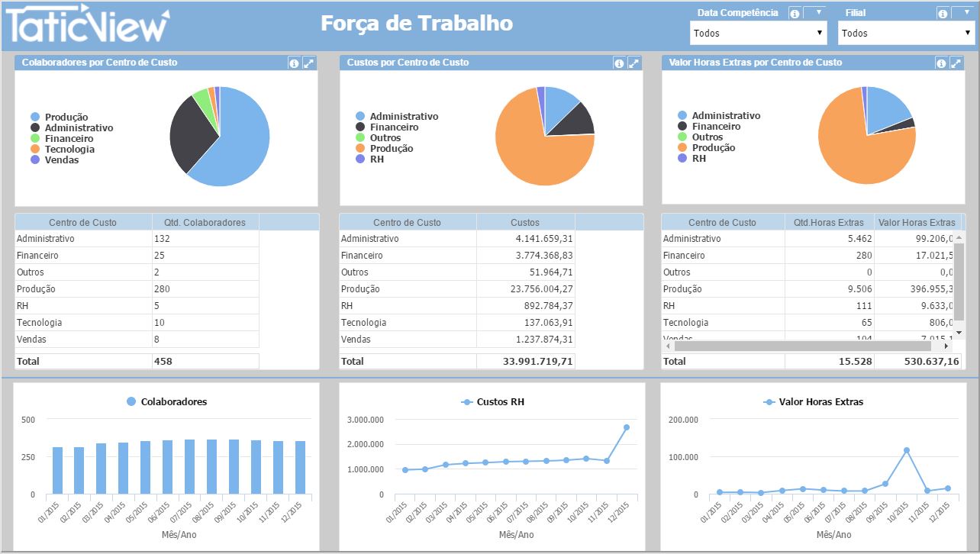
Task: Click the info icon beside Filial filter
Action: [x=943, y=14]
